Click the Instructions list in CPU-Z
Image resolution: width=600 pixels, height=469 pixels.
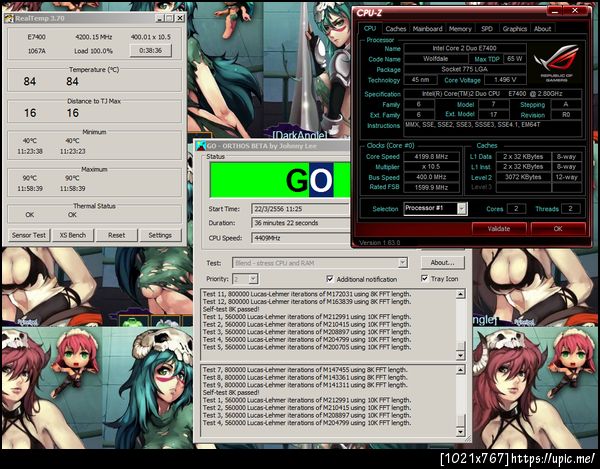[x=493, y=129]
